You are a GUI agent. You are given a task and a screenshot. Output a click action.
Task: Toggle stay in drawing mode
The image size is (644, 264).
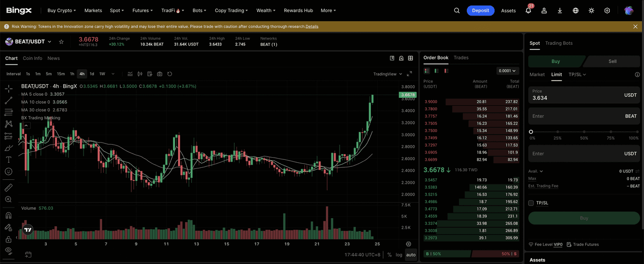pyautogui.click(x=9, y=228)
